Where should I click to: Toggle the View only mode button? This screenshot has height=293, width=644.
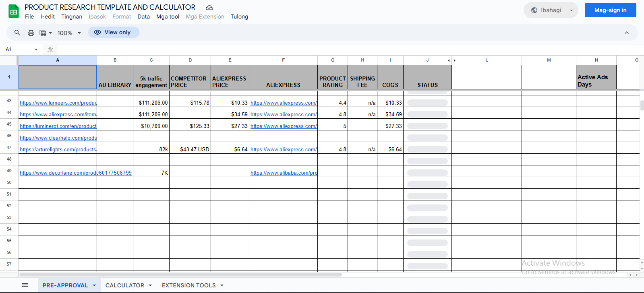[x=114, y=32]
